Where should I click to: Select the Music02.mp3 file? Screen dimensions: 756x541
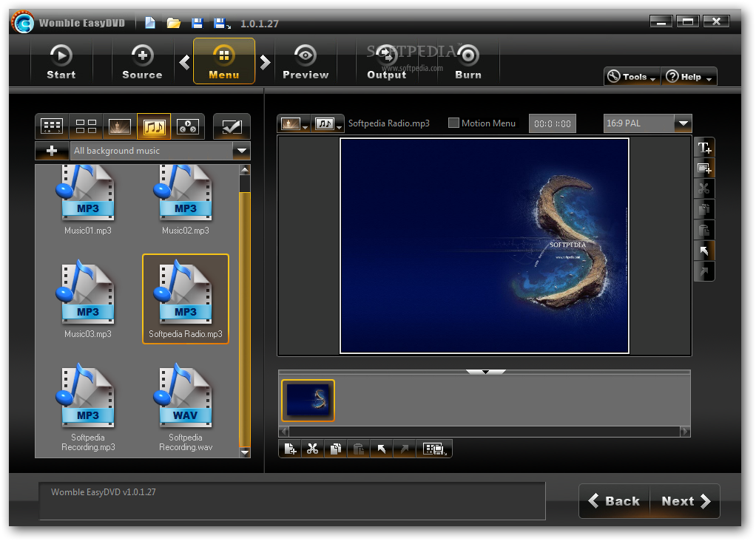pyautogui.click(x=186, y=200)
